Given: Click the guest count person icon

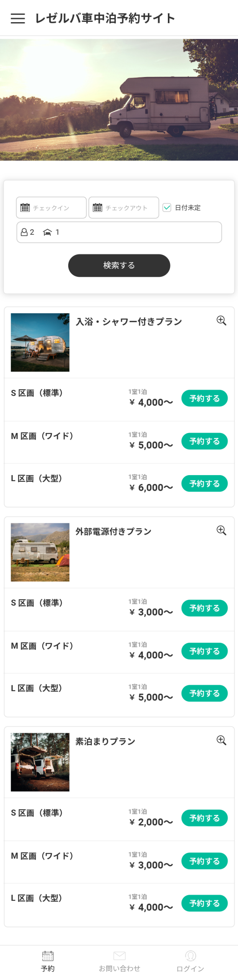Looking at the screenshot, I should 24,232.
